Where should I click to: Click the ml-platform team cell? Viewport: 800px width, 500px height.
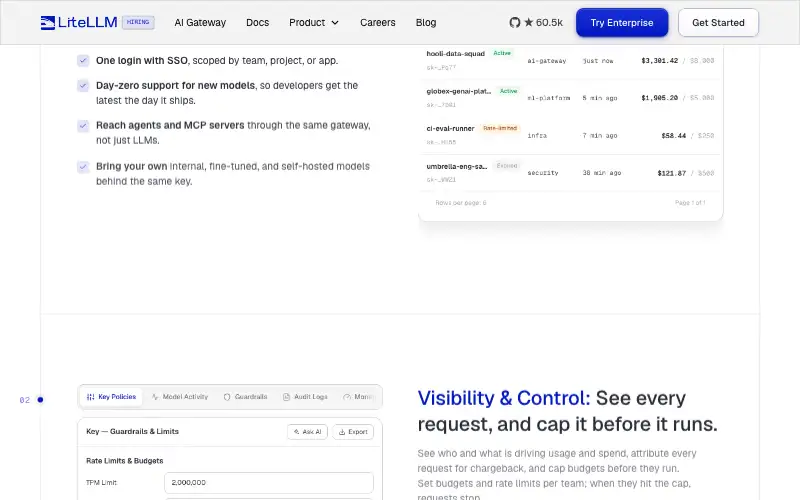[549, 98]
